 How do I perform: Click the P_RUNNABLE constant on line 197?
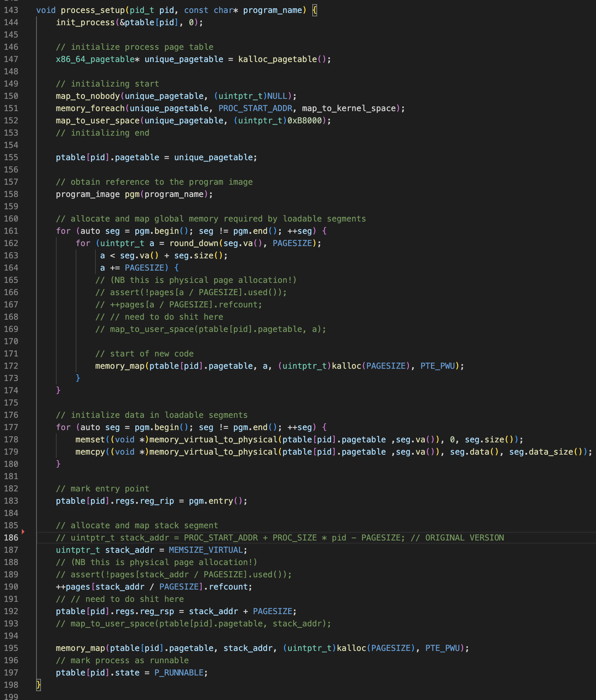tap(179, 673)
